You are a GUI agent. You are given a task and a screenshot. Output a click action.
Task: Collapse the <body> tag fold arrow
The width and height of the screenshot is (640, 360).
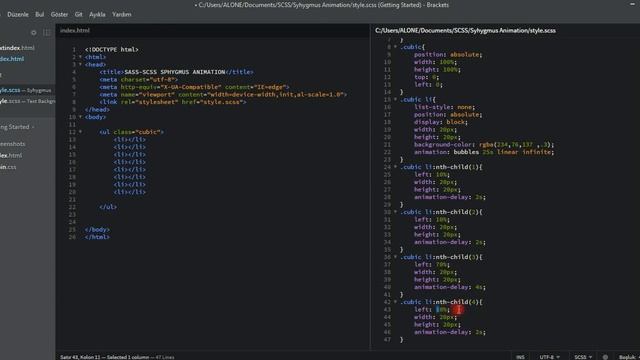point(80,117)
